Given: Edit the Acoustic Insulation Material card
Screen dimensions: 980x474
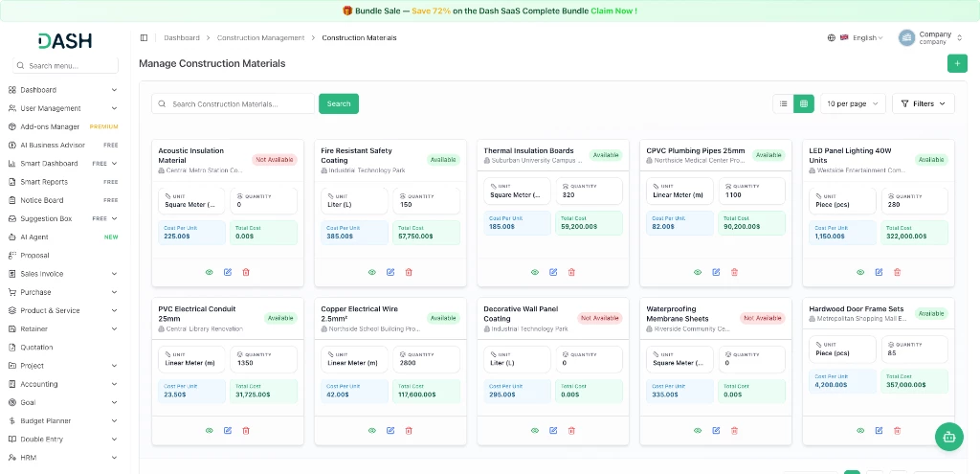Looking at the screenshot, I should click(x=228, y=272).
